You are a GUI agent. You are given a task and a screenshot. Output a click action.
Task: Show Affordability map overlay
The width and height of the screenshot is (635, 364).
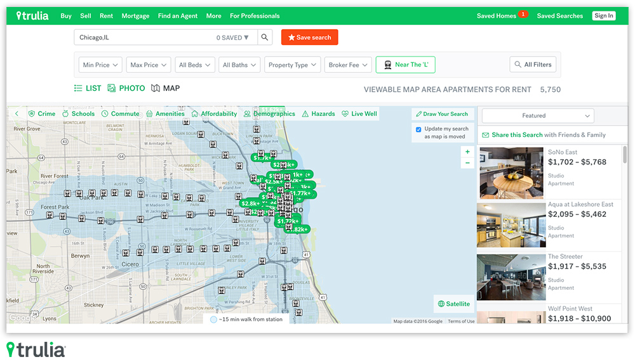click(214, 114)
